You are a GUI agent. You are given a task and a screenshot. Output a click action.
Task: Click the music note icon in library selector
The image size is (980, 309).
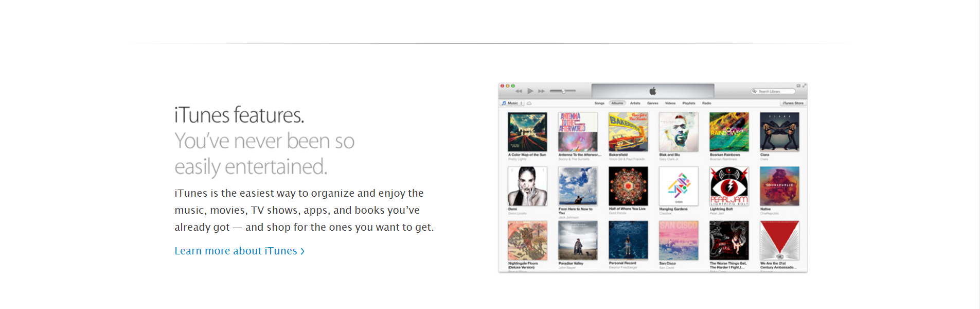click(504, 103)
